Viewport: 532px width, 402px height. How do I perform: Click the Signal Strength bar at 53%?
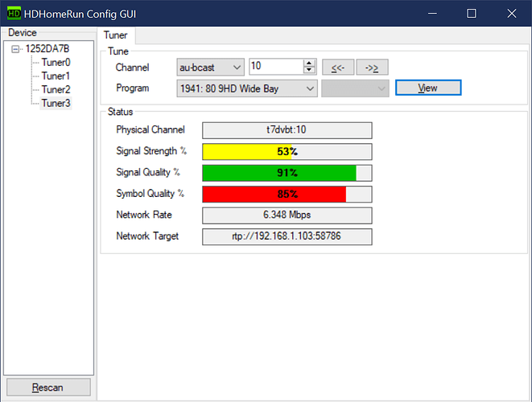[287, 151]
